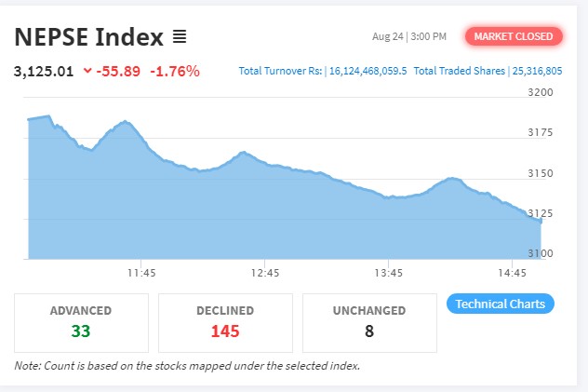
Task: Click the 13:45 time axis label
Action: point(388,273)
